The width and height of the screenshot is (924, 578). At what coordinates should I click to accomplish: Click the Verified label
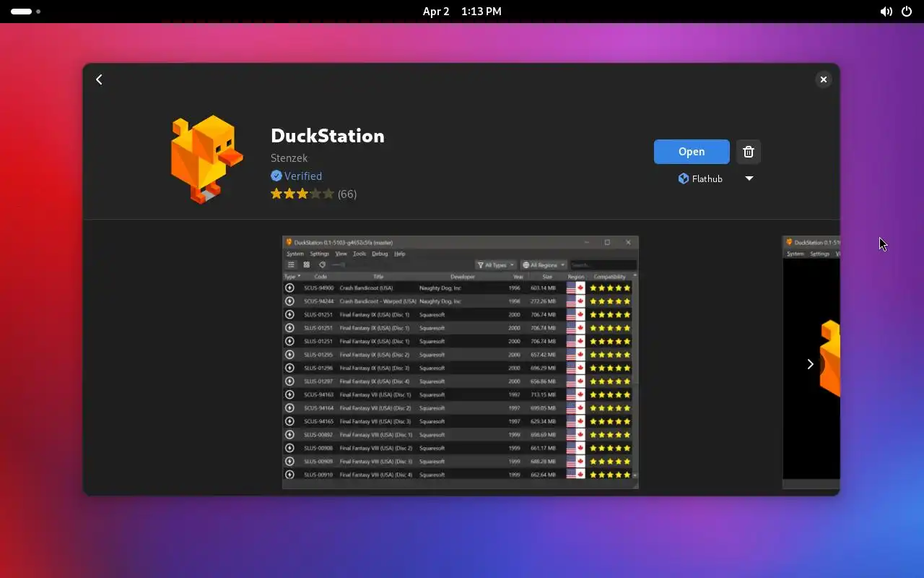[x=303, y=176]
